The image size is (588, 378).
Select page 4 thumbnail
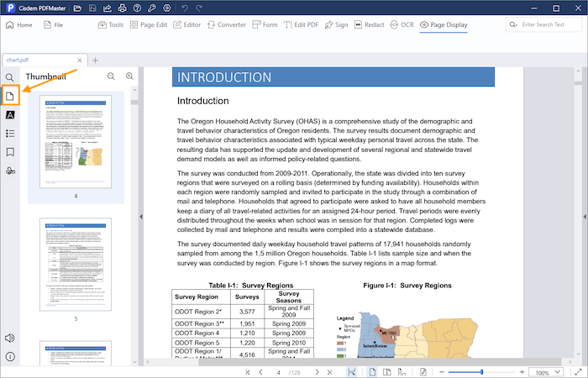tap(76, 142)
